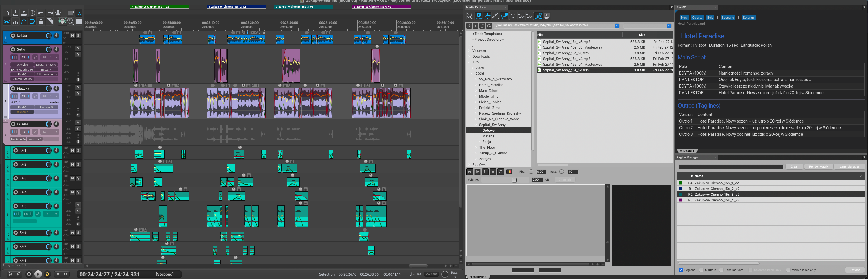Toggle the locking padlock icon
The width and height of the screenshot is (868, 279).
[41, 21]
